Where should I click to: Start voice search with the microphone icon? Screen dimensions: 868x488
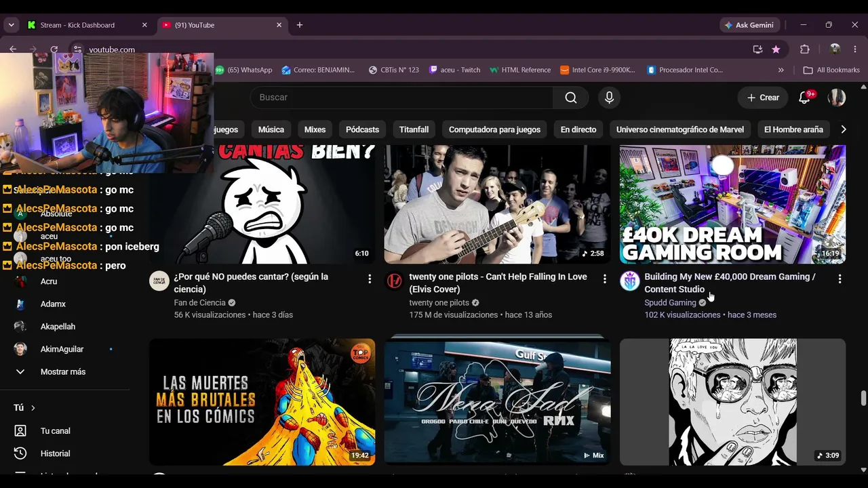[x=609, y=98]
